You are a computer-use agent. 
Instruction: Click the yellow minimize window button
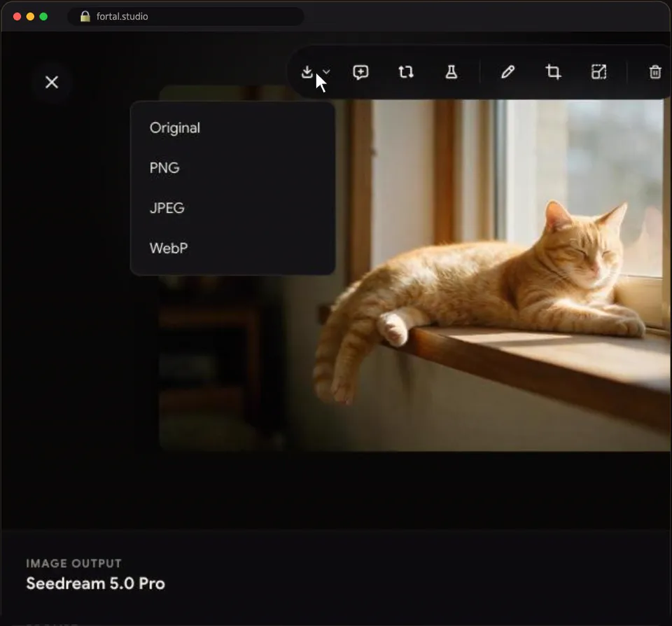pos(30,16)
